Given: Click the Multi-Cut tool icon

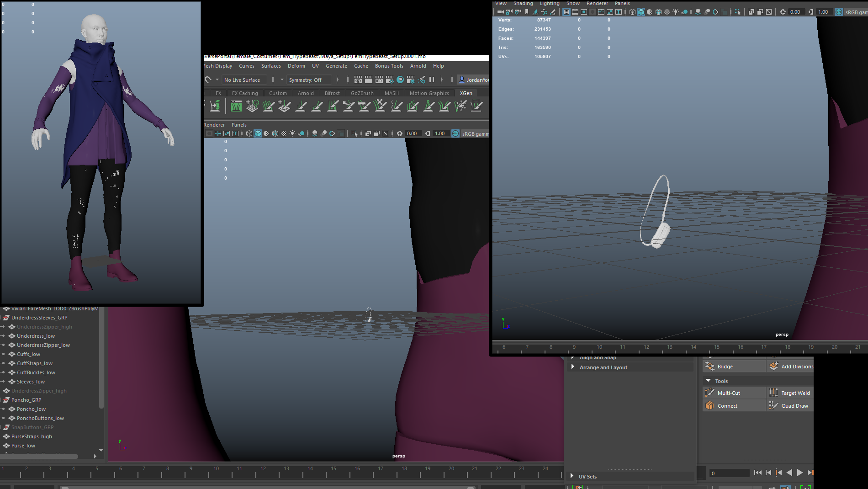Looking at the screenshot, I should point(709,393).
